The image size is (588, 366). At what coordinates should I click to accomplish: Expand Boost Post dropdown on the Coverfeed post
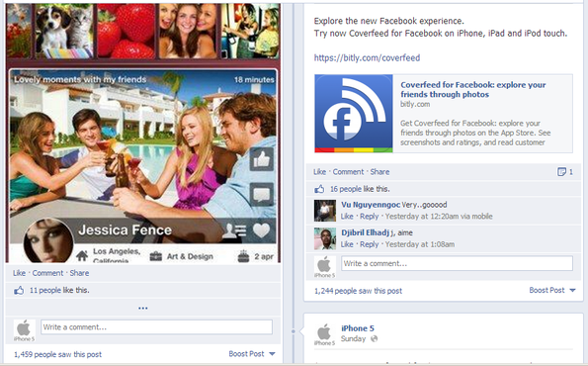(x=572, y=290)
